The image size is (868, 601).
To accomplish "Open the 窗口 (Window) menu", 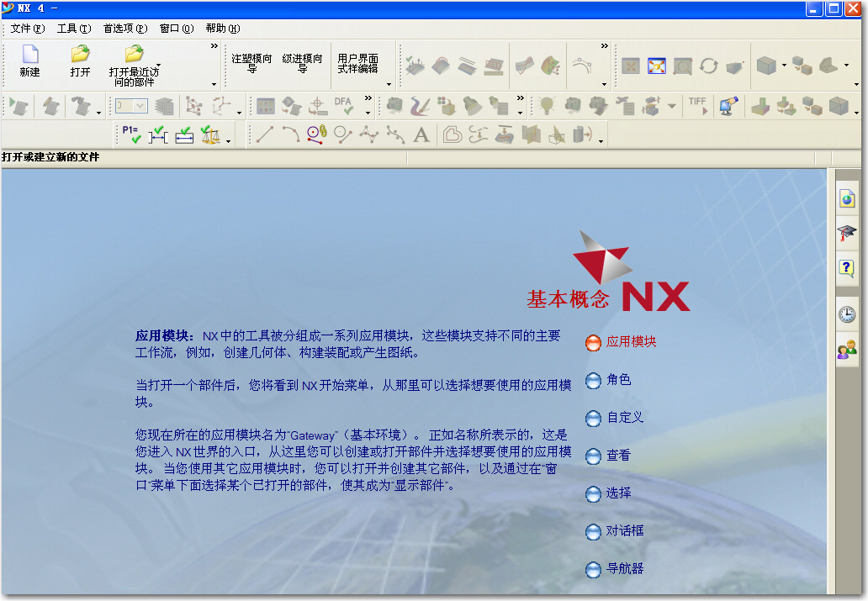I will coord(176,29).
